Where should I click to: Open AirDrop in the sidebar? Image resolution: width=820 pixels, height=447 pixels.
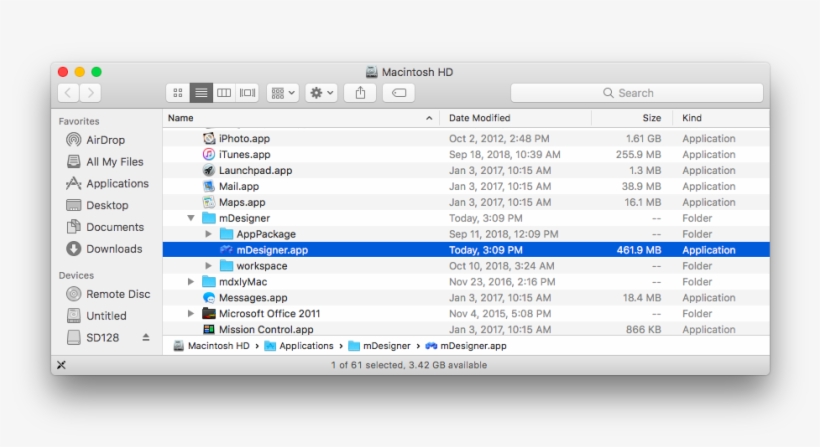click(x=105, y=140)
